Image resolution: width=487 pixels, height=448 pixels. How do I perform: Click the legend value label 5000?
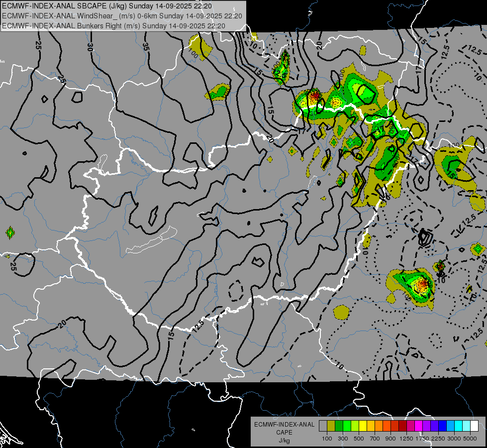pos(470,439)
